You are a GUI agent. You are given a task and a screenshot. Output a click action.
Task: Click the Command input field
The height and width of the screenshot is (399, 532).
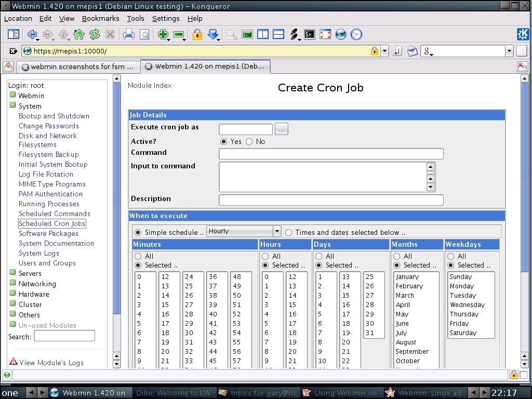(x=331, y=154)
